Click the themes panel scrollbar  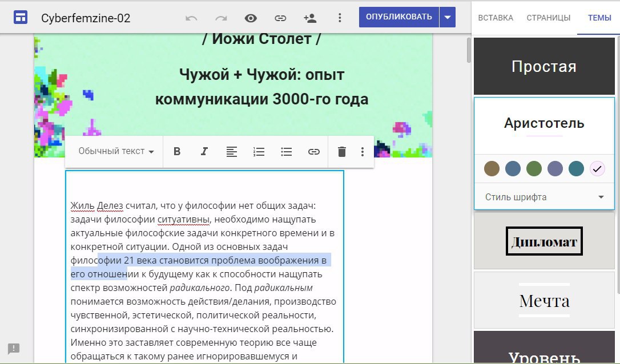pos(618,165)
